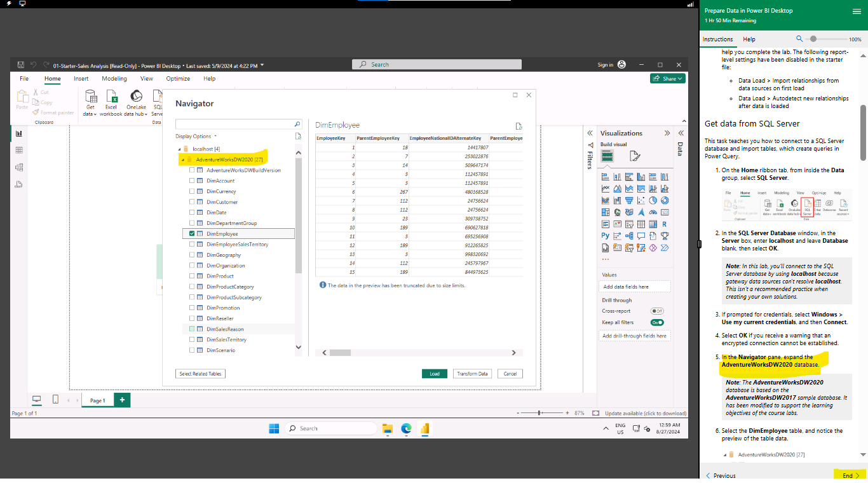
Task: Open the lab hamburger menu icon
Action: [x=857, y=11]
